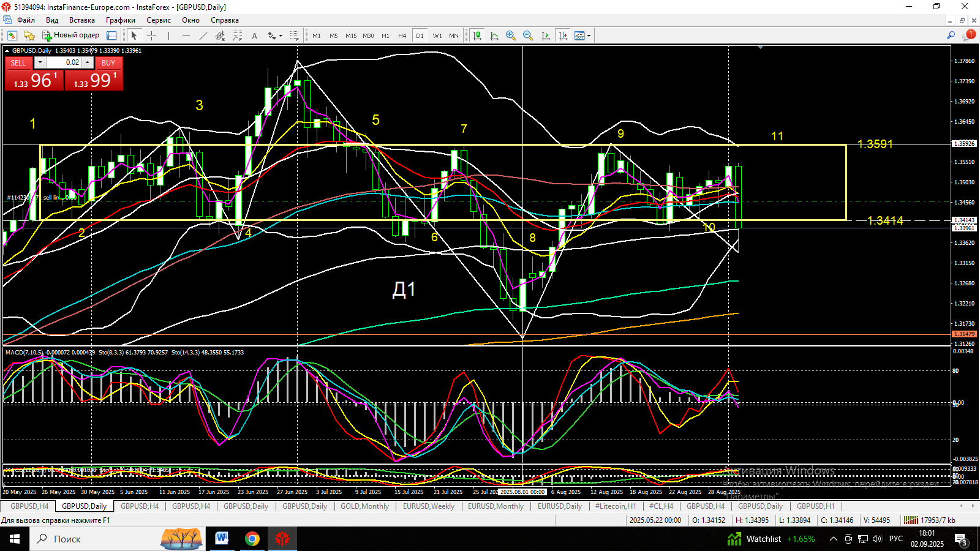Open Chrome from the taskbar
The image size is (980, 551).
(x=252, y=539)
